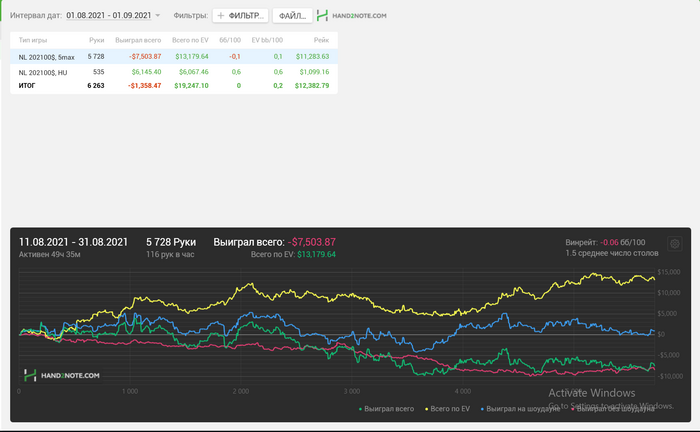Click the $12,382.79 total rake cell
700x432 pixels.
coord(312,86)
